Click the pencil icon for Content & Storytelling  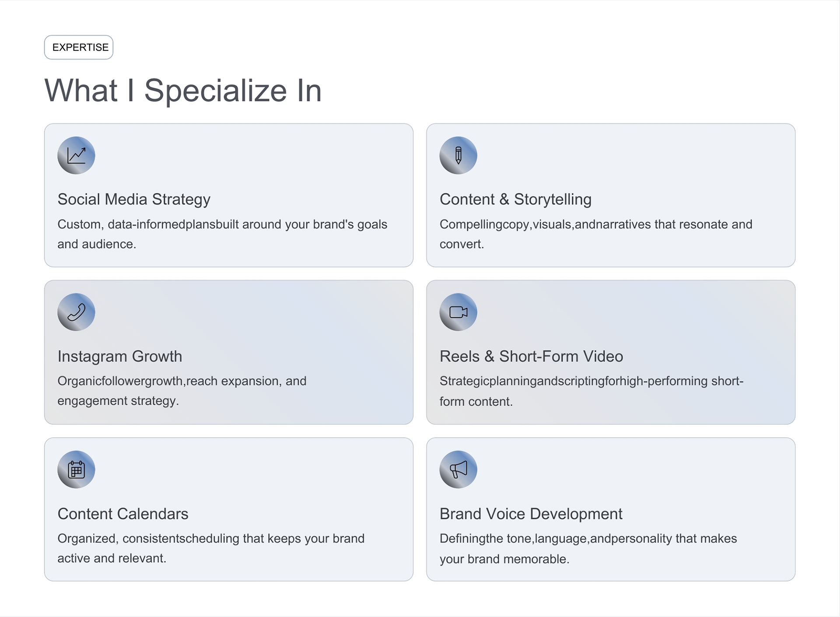pos(458,155)
